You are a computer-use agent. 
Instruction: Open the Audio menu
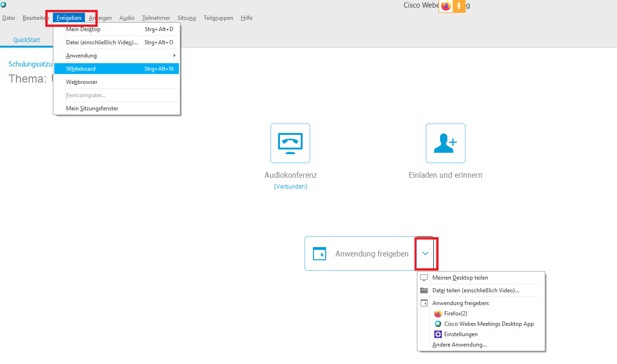tap(127, 18)
